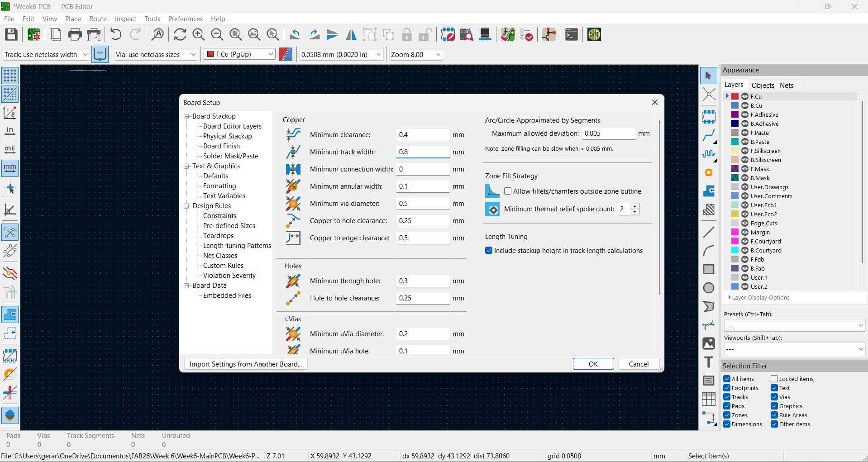Open the Design Rules Checker icon
The height and width of the screenshot is (462, 868).
click(x=526, y=35)
